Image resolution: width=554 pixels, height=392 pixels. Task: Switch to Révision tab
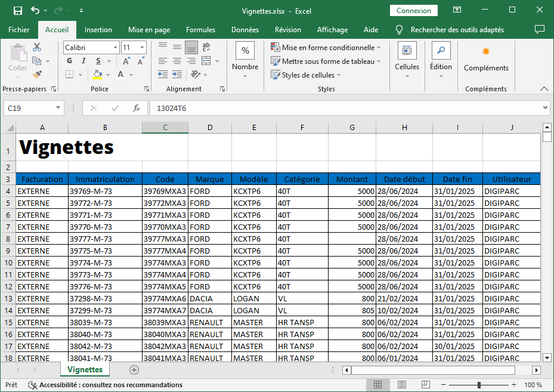[288, 30]
